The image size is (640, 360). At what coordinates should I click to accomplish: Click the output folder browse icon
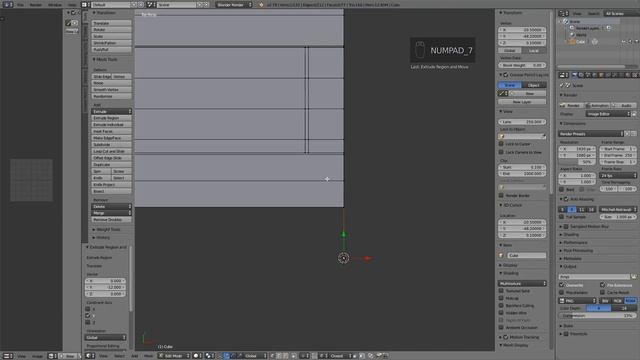(x=633, y=277)
